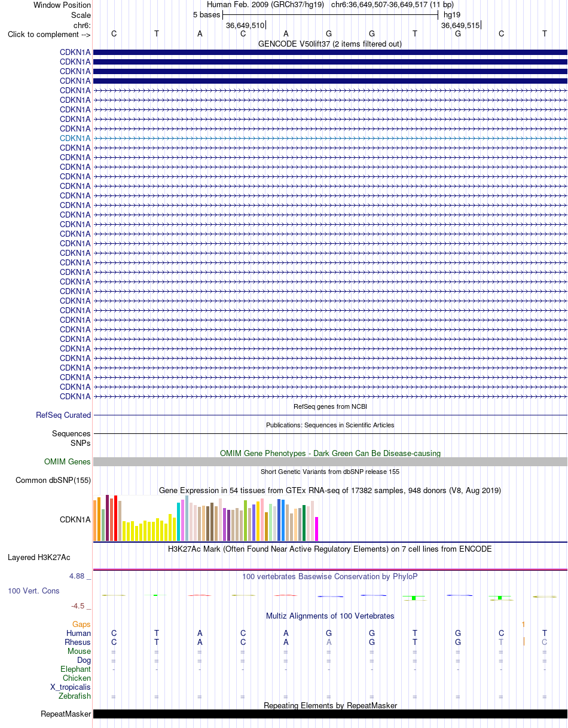Click the highlighted light-blue CDKN1A transcript label
The width and height of the screenshot is (568, 728).
point(75,138)
